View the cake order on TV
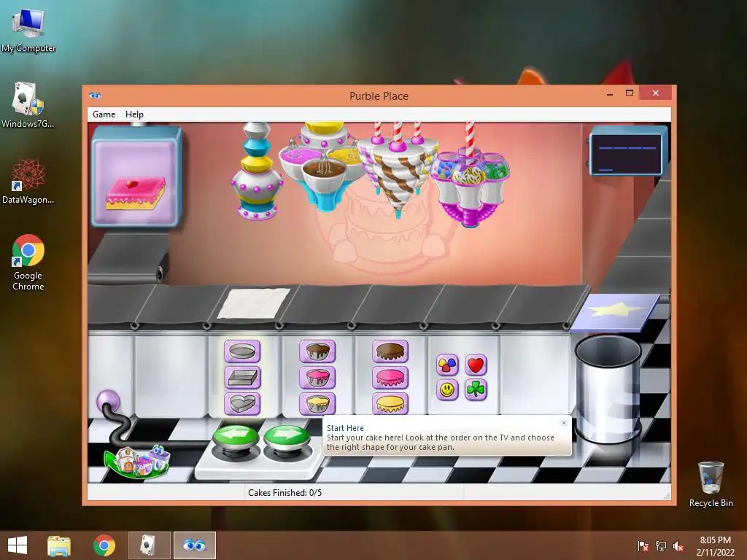Image resolution: width=747 pixels, height=560 pixels. click(136, 176)
